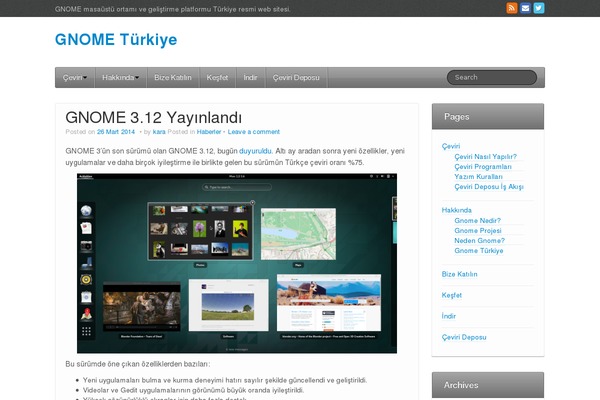Image resolution: width=600 pixels, height=400 pixels.
Task: Open Çeviri Programları sidebar link
Action: pyautogui.click(x=483, y=167)
